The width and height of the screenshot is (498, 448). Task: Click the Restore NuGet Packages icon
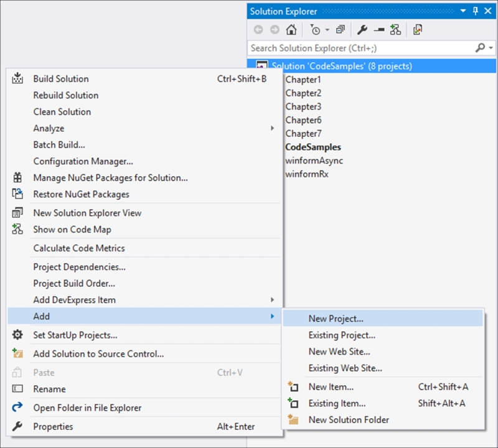[x=17, y=194]
